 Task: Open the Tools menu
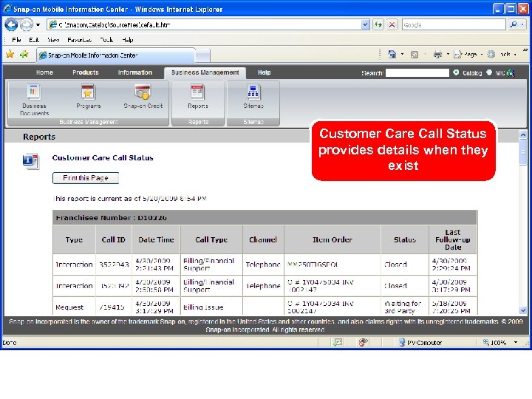pyautogui.click(x=106, y=40)
